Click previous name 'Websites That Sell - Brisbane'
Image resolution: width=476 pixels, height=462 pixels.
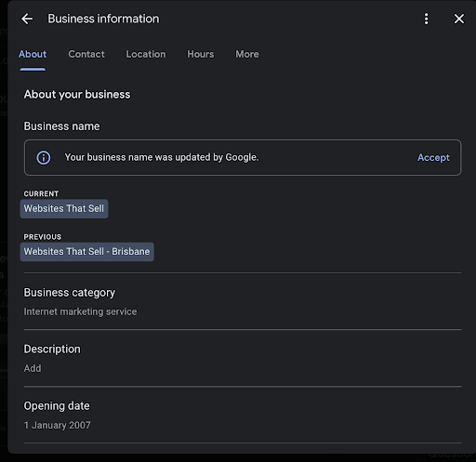(87, 252)
